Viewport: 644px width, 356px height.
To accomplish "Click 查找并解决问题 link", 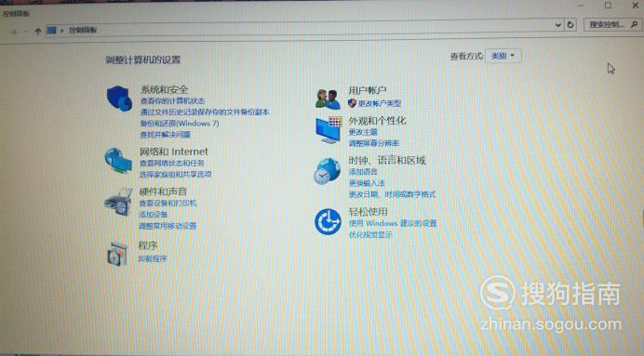I will [x=165, y=135].
